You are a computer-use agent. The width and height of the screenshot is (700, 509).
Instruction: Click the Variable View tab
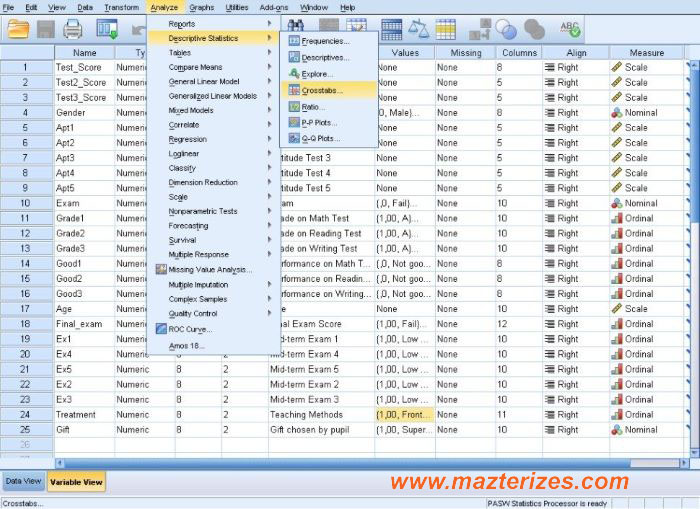click(76, 482)
